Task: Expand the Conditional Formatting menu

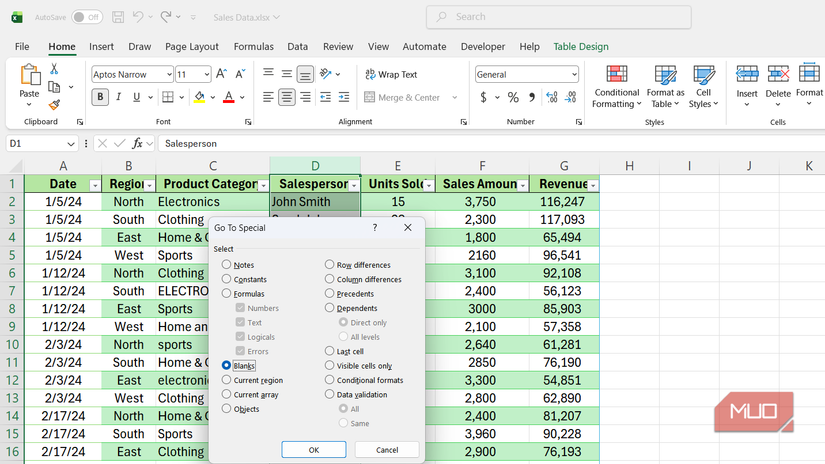Action: coord(617,87)
